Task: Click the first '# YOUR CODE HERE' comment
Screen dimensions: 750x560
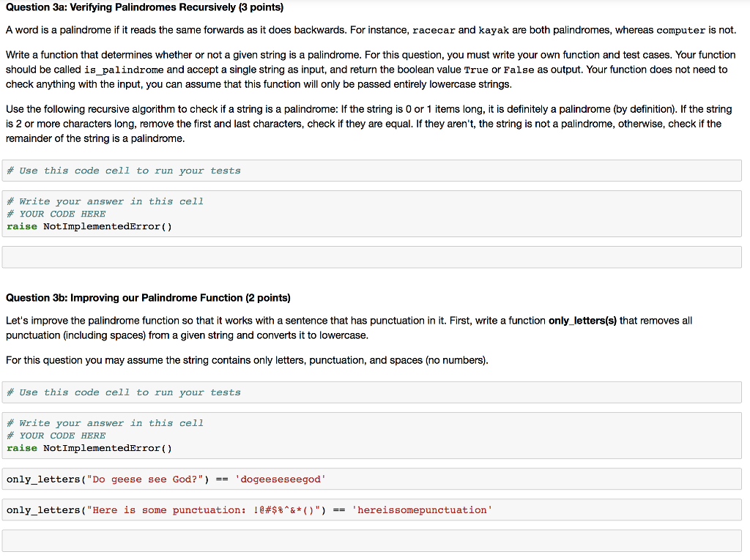Action: pyautogui.click(x=56, y=214)
